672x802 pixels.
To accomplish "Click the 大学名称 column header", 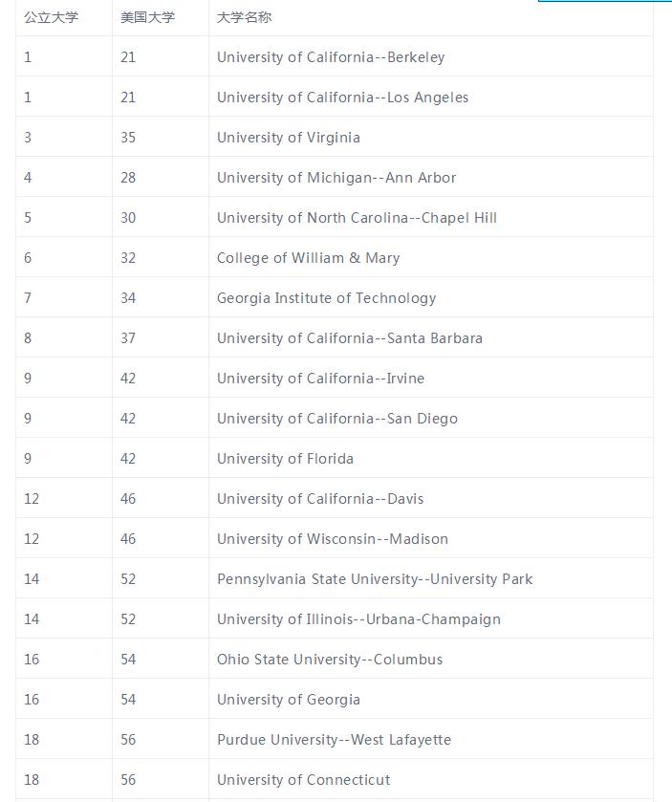I will [245, 17].
